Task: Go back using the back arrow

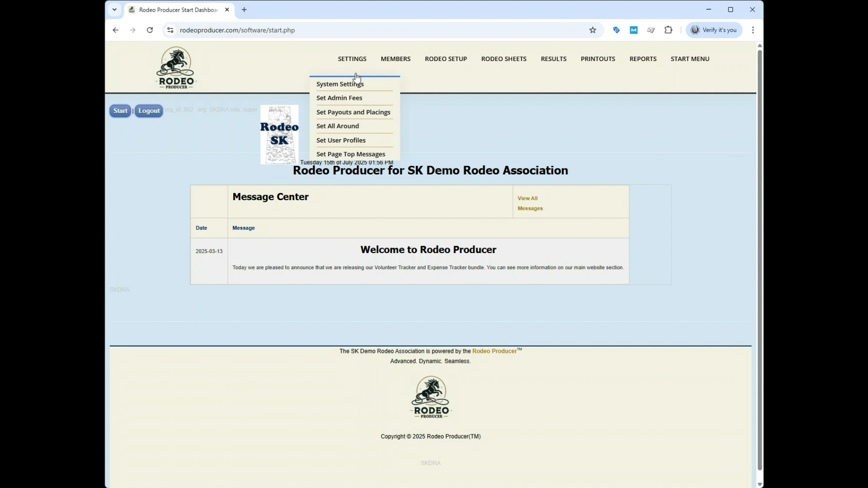Action: click(x=115, y=30)
